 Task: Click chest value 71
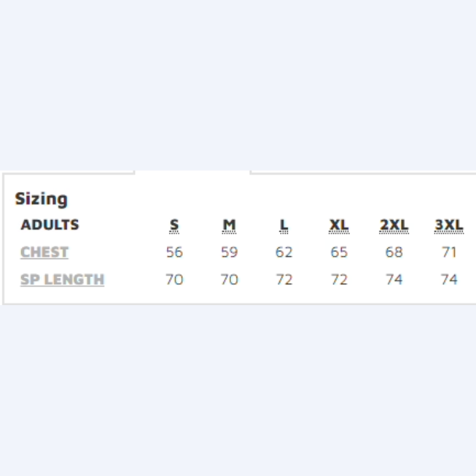[449, 252]
